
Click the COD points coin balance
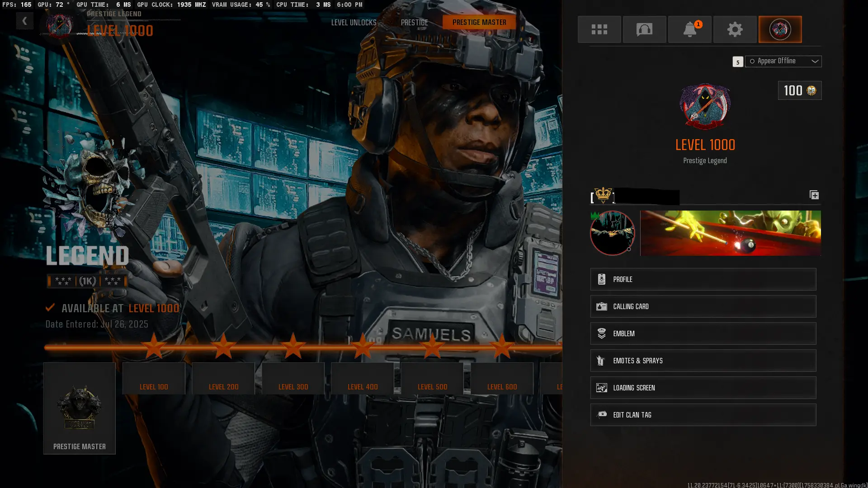coord(799,90)
